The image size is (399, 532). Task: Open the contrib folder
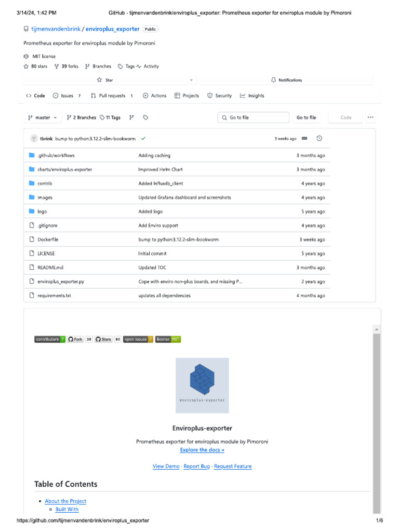(45, 183)
